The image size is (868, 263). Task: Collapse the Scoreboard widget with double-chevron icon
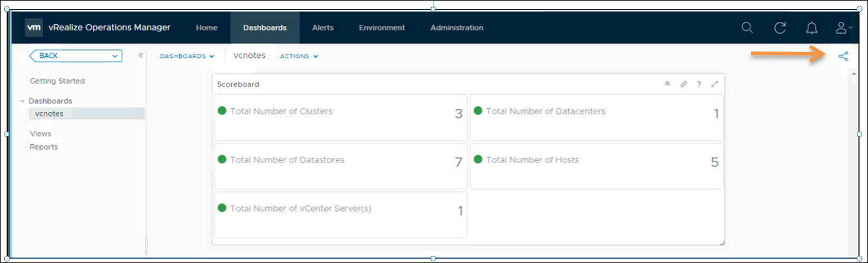point(668,84)
